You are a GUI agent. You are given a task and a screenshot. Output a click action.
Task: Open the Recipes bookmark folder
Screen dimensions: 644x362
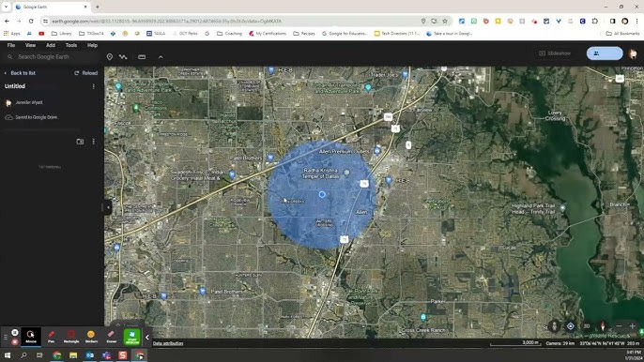click(x=304, y=34)
